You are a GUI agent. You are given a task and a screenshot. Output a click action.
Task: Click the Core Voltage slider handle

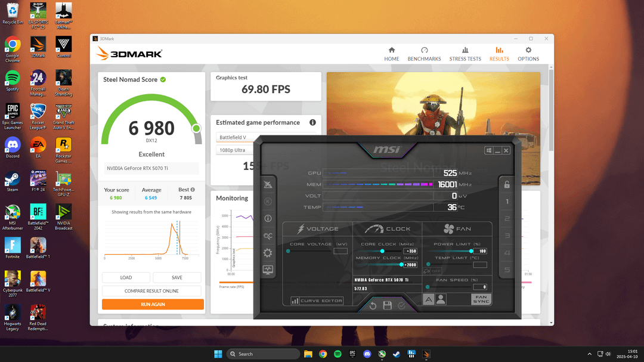(x=289, y=251)
